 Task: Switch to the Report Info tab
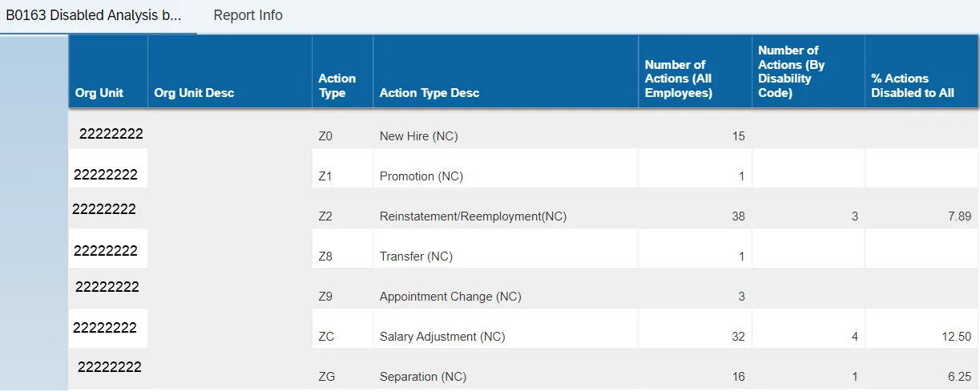pyautogui.click(x=248, y=15)
